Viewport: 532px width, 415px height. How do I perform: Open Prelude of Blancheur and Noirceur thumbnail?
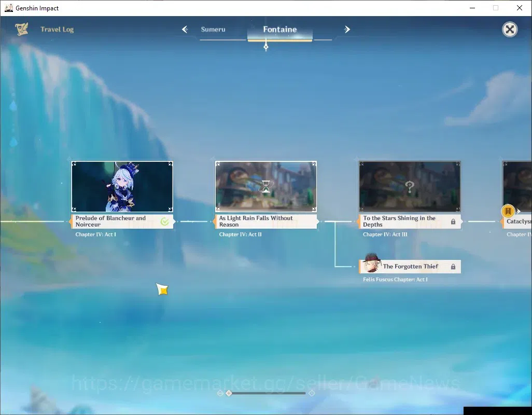[122, 187]
